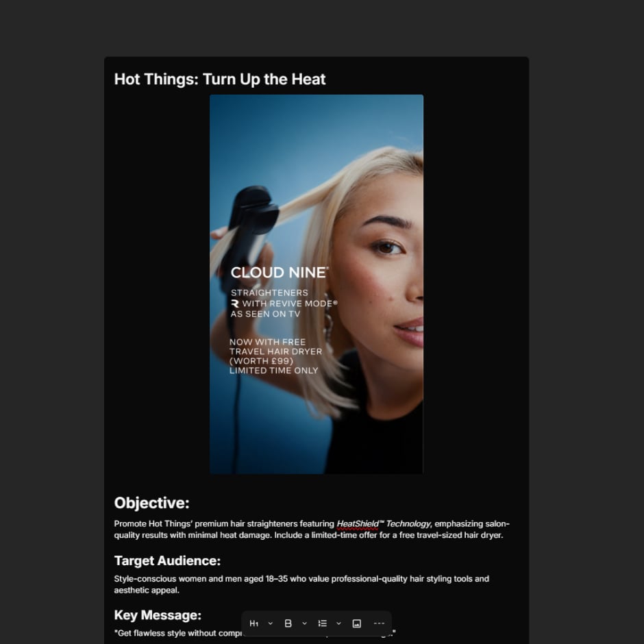Open the heading styles dropdown arrow next to H1
Screen dimensions: 644x644
(x=270, y=623)
